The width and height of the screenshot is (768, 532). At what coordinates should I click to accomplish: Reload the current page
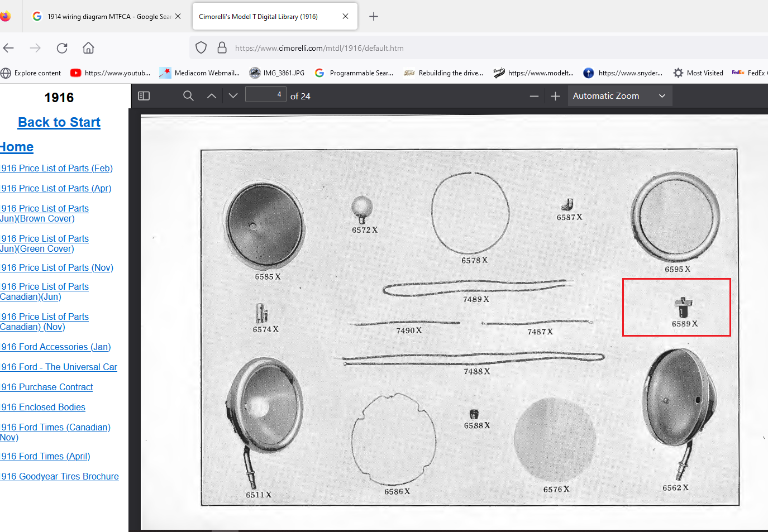[62, 48]
